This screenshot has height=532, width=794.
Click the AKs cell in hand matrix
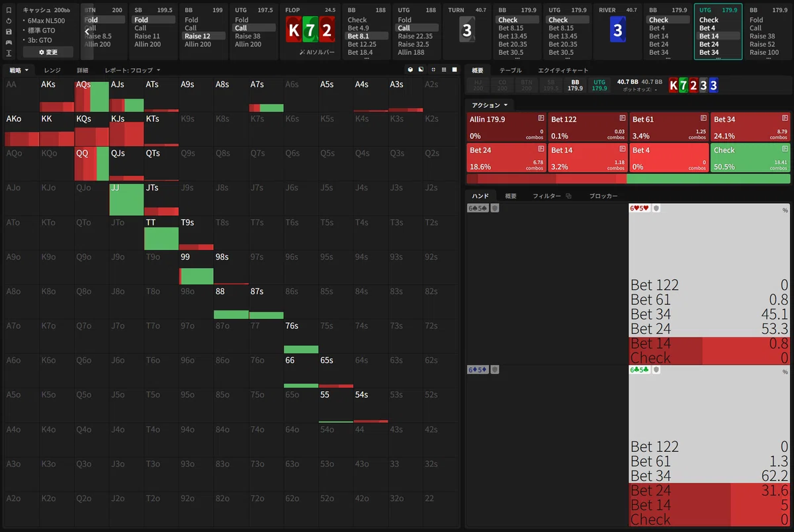(56, 95)
